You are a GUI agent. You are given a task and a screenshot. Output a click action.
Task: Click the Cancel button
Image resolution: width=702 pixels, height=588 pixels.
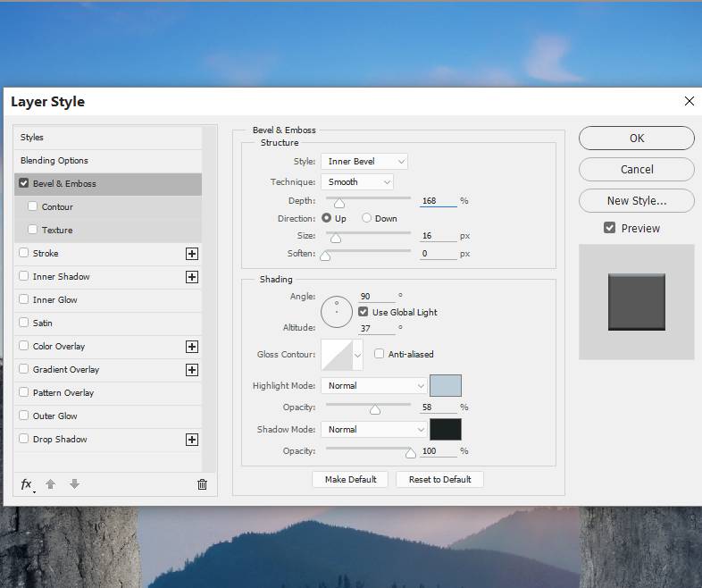[x=637, y=169]
